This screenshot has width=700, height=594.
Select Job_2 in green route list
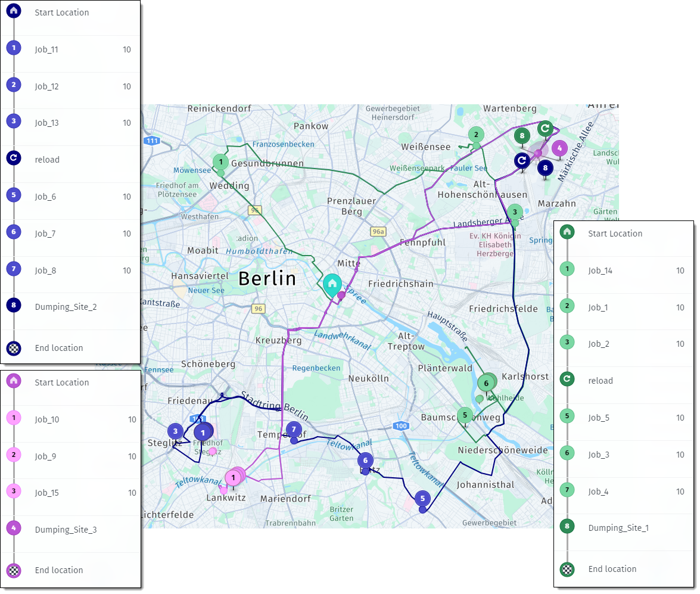pyautogui.click(x=624, y=344)
